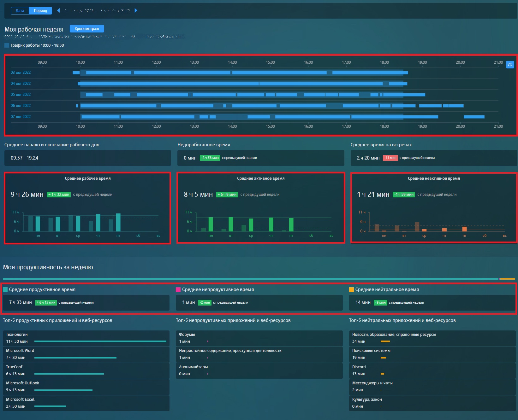The image size is (518, 420).
Task: Click the 2 ч 20 мин meetings value
Action: click(x=368, y=158)
